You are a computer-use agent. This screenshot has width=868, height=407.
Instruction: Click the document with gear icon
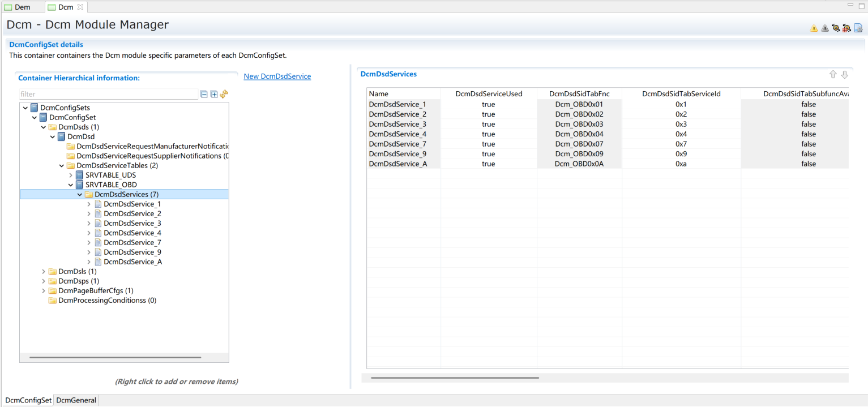[x=858, y=28]
